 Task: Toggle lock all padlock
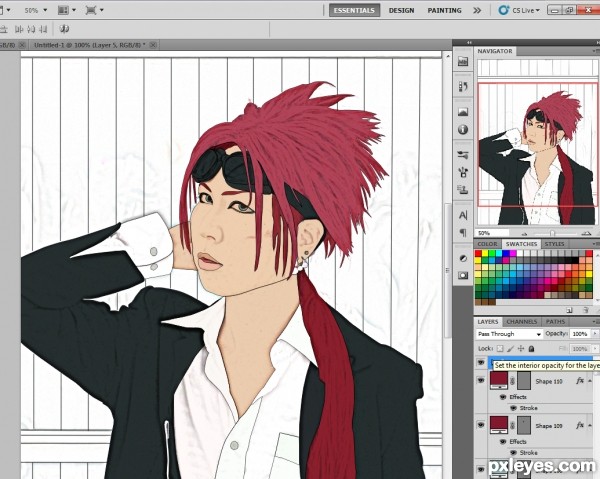[531, 349]
